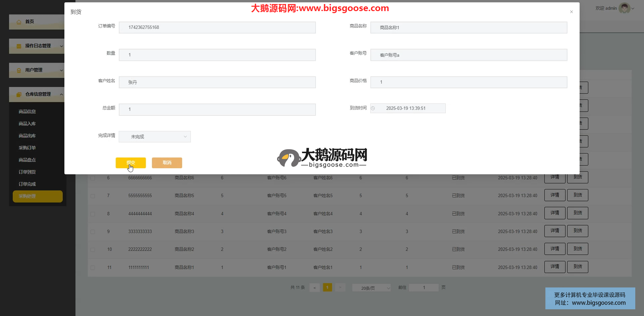Image resolution: width=644 pixels, height=316 pixels.
Task: Close the 到货 dialog with X
Action: (x=571, y=12)
